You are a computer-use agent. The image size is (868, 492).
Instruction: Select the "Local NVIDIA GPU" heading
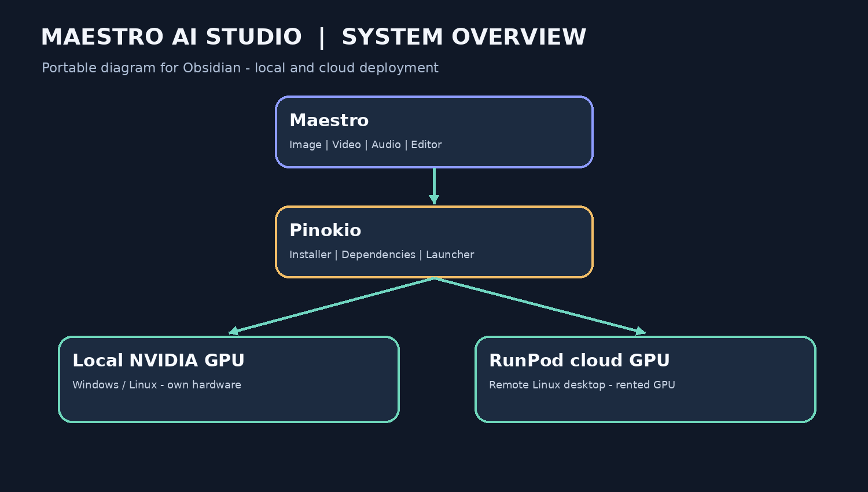pos(159,361)
